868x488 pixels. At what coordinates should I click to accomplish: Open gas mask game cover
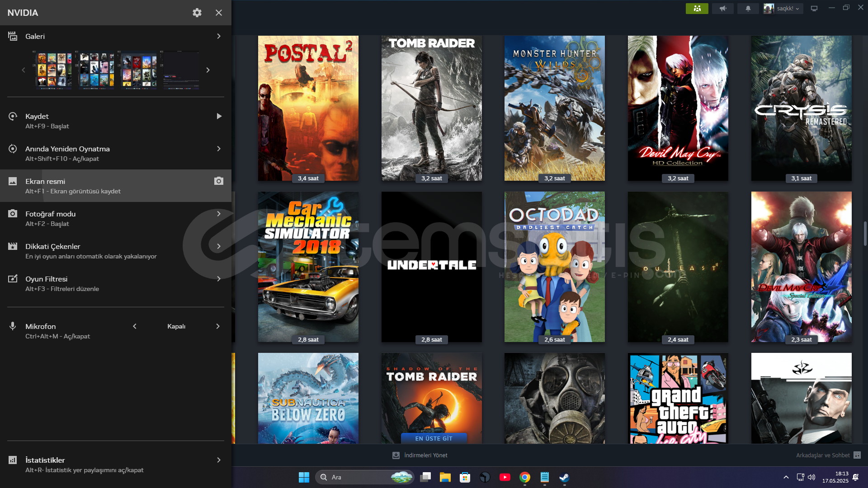pyautogui.click(x=555, y=398)
